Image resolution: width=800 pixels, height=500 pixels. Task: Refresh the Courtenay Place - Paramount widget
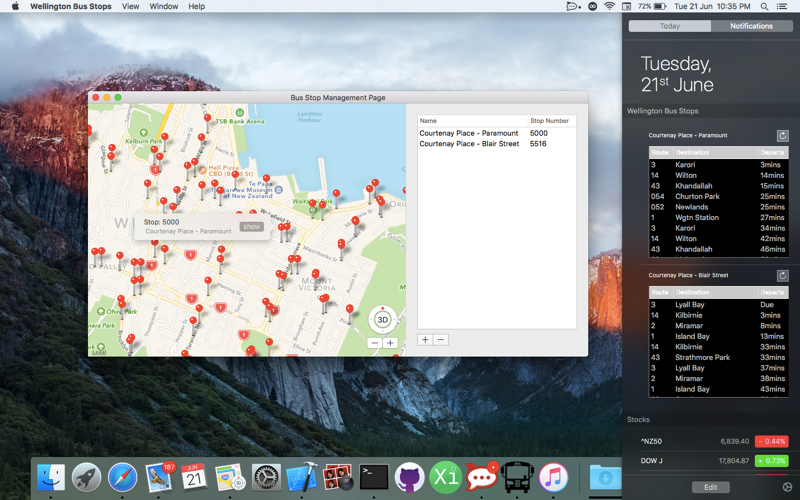[x=782, y=135]
